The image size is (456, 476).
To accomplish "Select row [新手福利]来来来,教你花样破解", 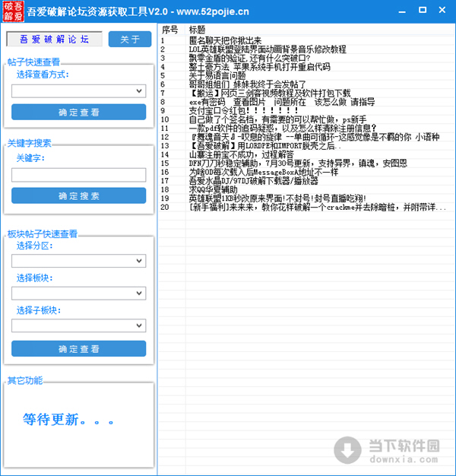I will 306,208.
